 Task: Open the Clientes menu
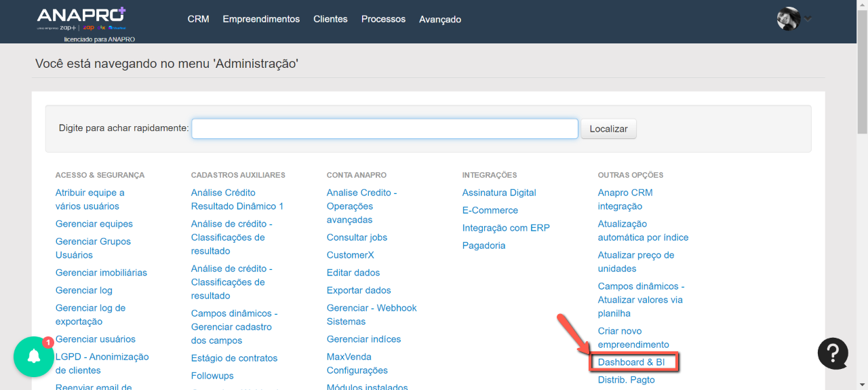point(330,19)
